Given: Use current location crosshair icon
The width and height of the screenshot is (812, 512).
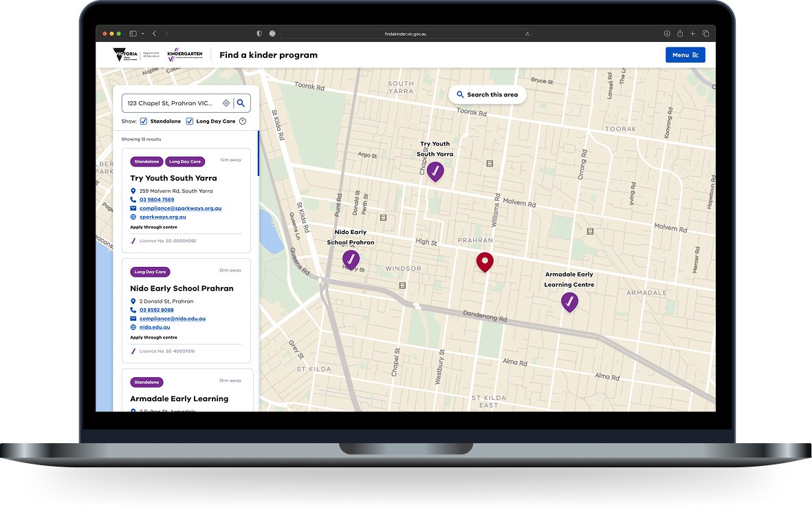Looking at the screenshot, I should [226, 103].
